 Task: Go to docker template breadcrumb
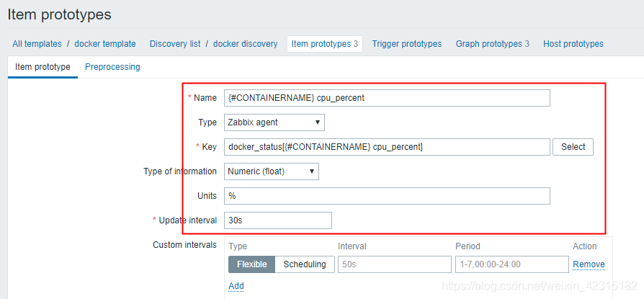[105, 44]
